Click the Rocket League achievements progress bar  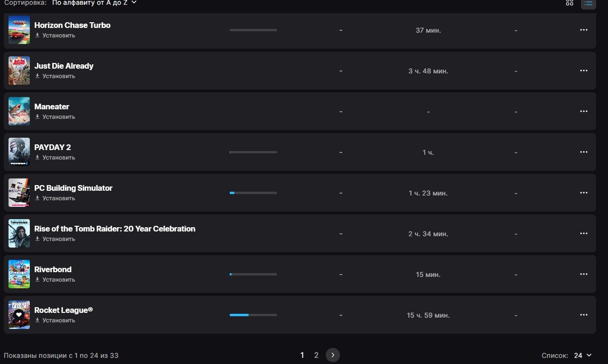pos(253,315)
